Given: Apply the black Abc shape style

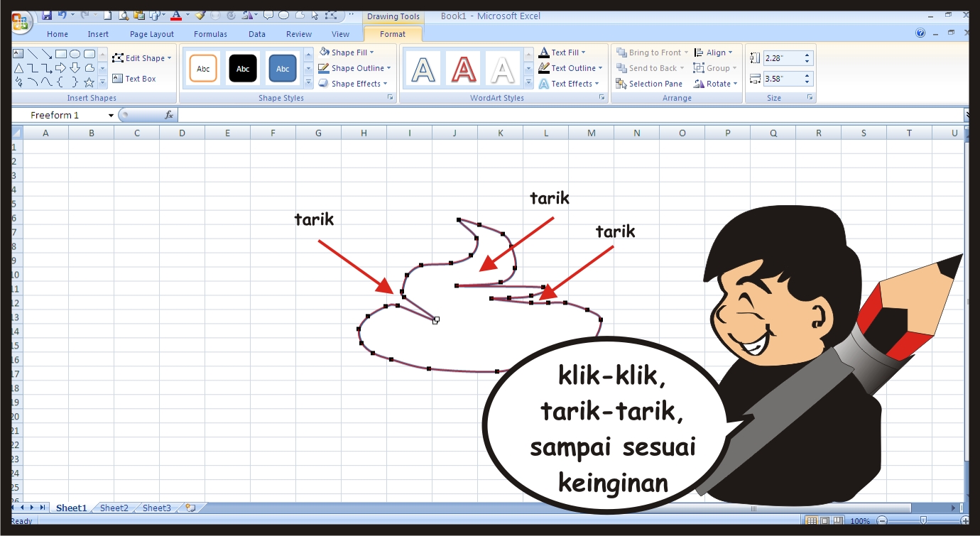Looking at the screenshot, I should click(242, 68).
